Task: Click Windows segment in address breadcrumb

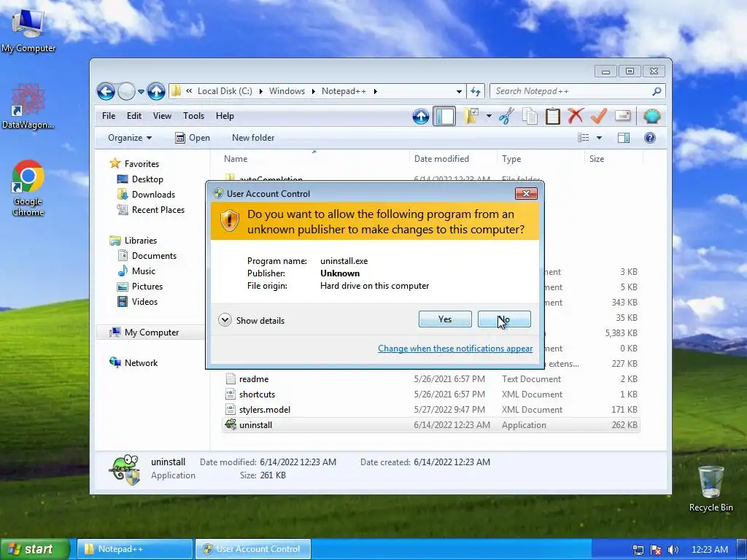Action: pos(287,91)
